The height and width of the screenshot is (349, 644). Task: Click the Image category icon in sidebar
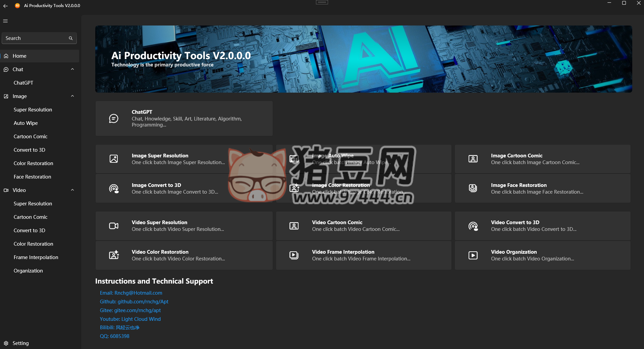point(6,96)
